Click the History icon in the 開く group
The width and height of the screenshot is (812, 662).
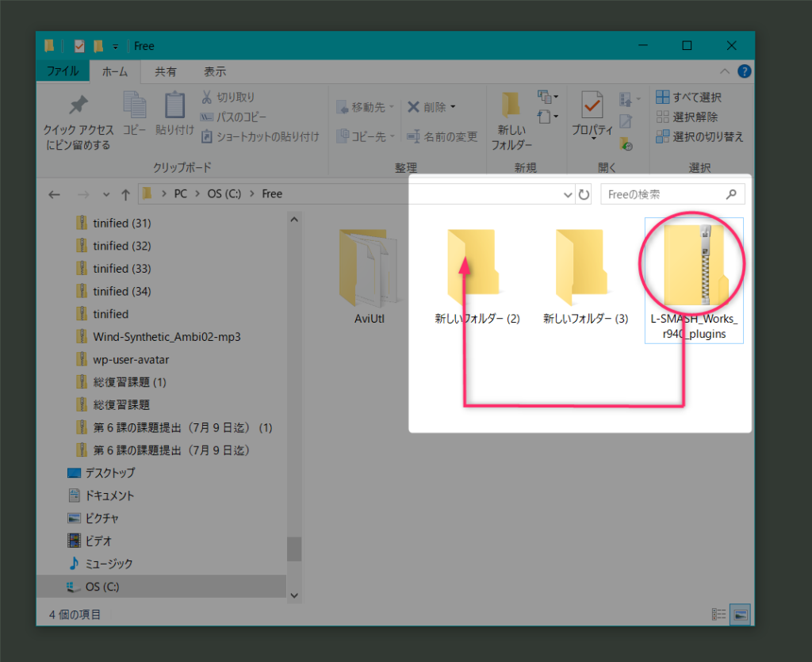pyautogui.click(x=626, y=143)
